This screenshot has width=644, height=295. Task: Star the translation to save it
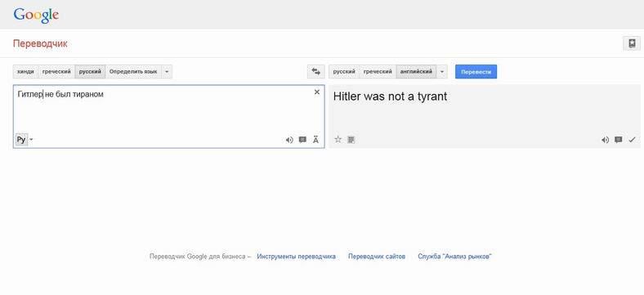338,139
